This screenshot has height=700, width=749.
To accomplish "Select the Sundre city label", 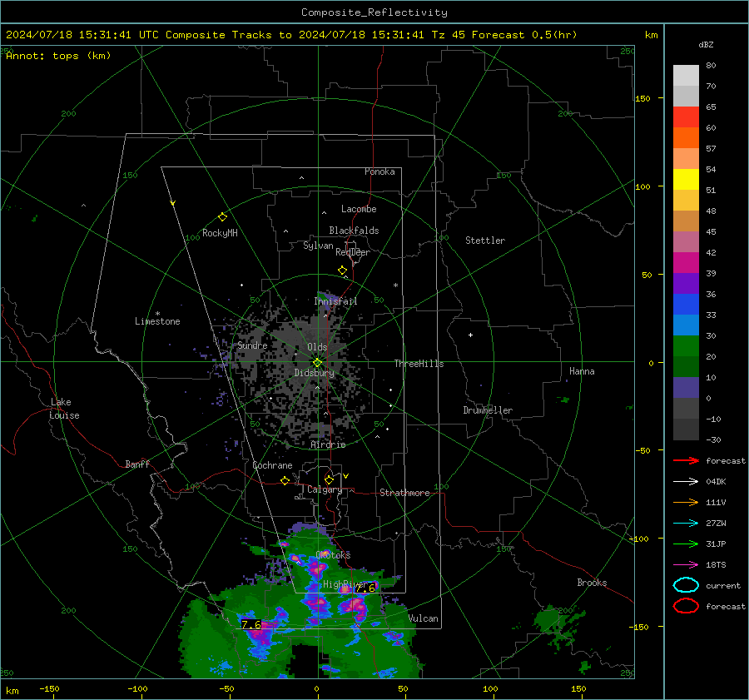I will coord(252,345).
